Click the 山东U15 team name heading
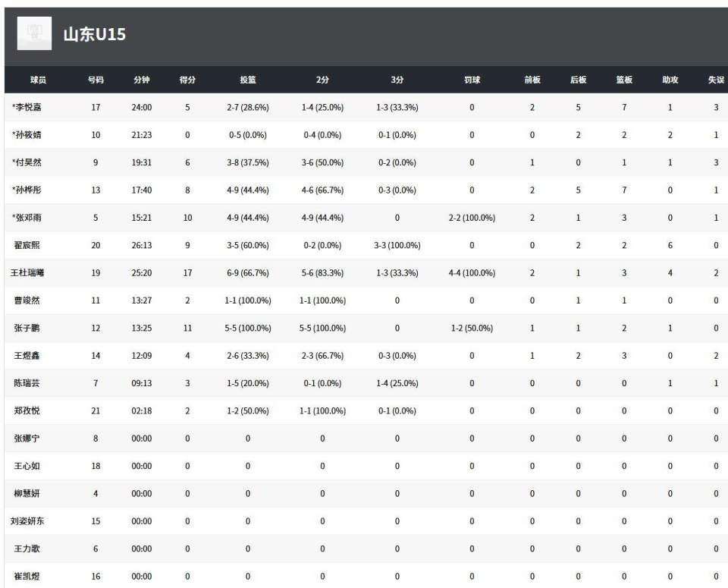This screenshot has height=588, width=728. pos(95,35)
